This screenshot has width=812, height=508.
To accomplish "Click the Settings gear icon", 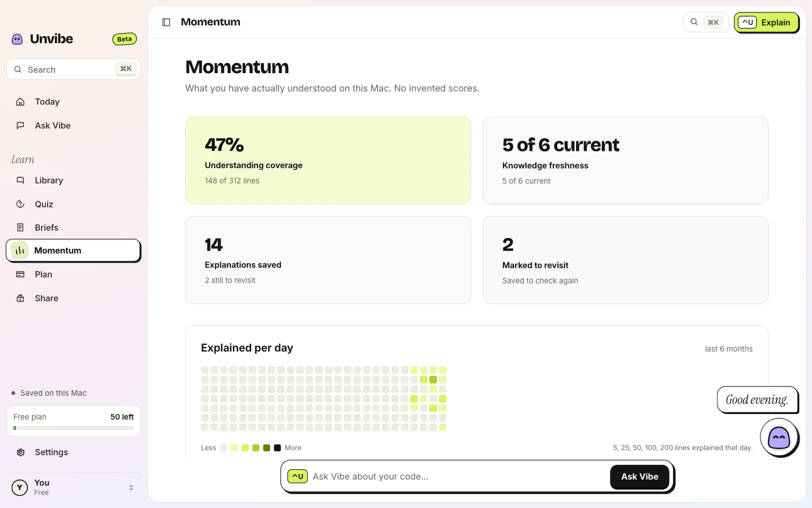I will (21, 452).
